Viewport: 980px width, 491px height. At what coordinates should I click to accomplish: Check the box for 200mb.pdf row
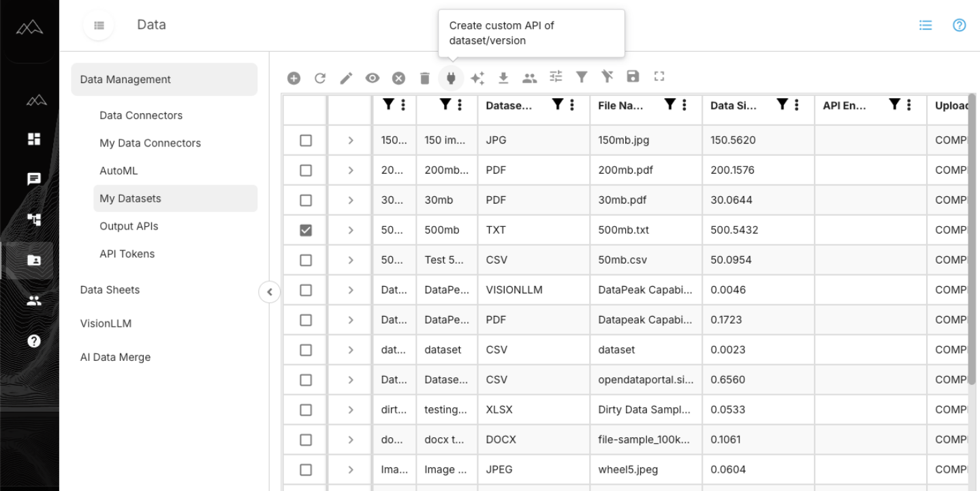(306, 170)
